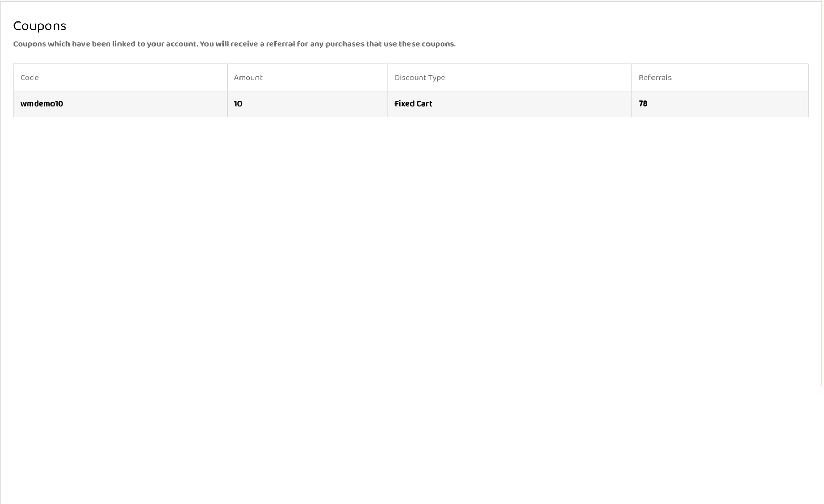Click the word "Cart" in the coupon row
824x504 pixels.
click(x=424, y=103)
